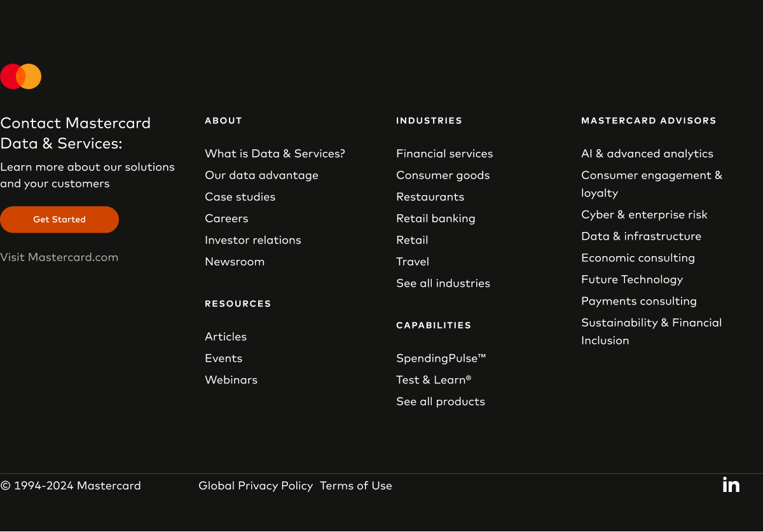
Task: Open AI & advanced analytics link
Action: tap(647, 154)
